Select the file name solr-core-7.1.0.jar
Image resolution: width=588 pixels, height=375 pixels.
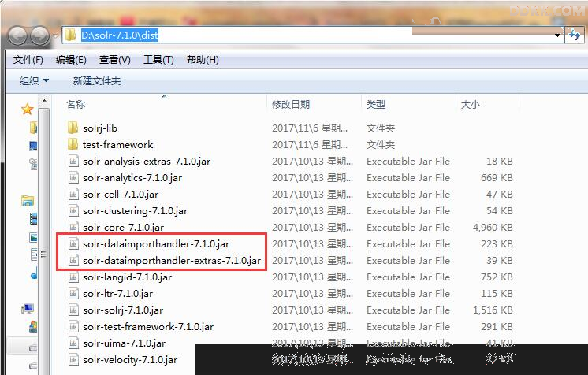pyautogui.click(x=124, y=227)
